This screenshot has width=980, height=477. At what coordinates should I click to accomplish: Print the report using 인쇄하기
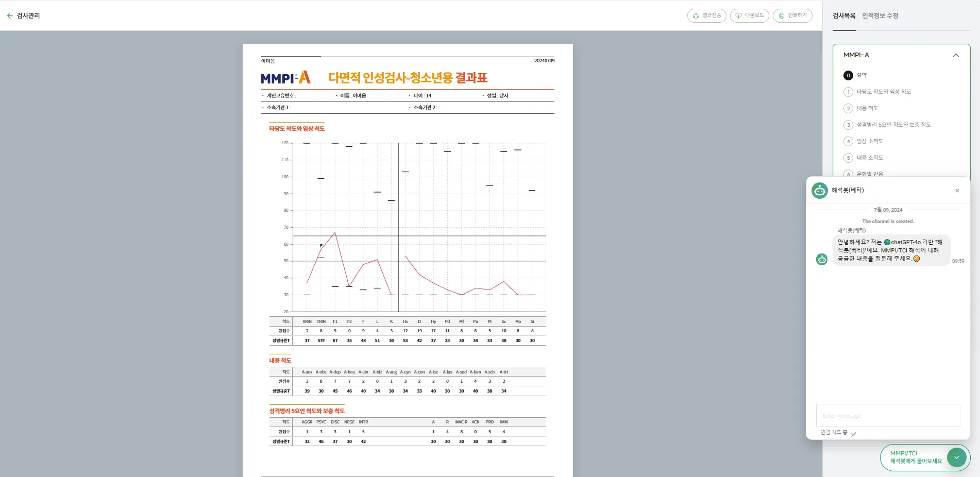(x=792, y=15)
